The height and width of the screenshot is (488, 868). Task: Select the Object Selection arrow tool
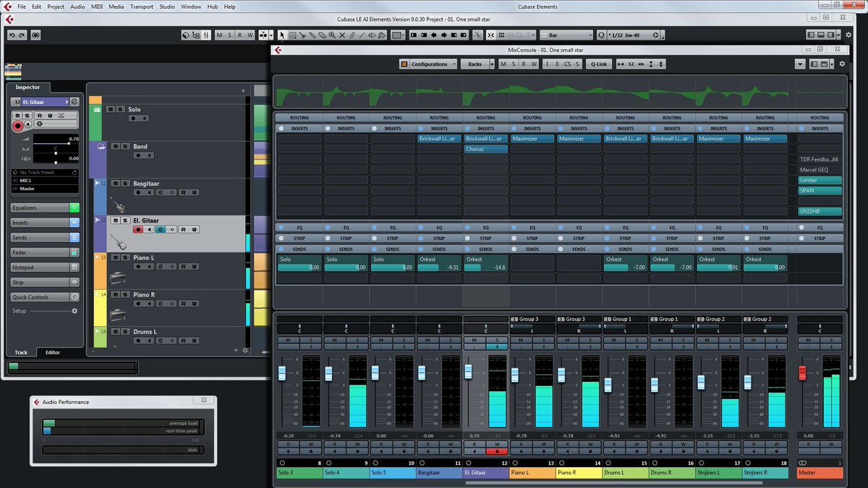click(x=282, y=35)
